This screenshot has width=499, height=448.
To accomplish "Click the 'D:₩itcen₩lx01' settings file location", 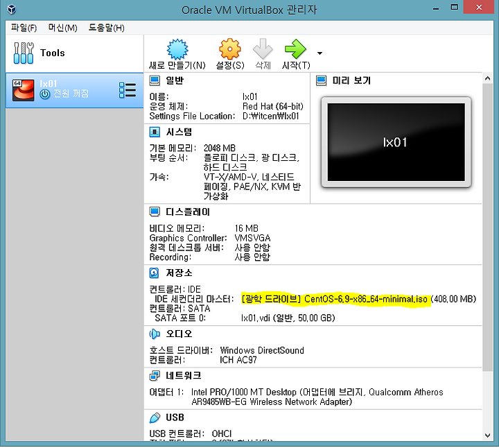I will [271, 116].
